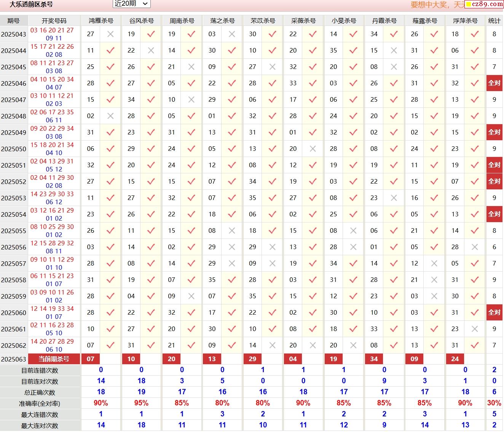
Task: Click the check mark for 薤露杀号 in row 2025062
Action: 434,345
